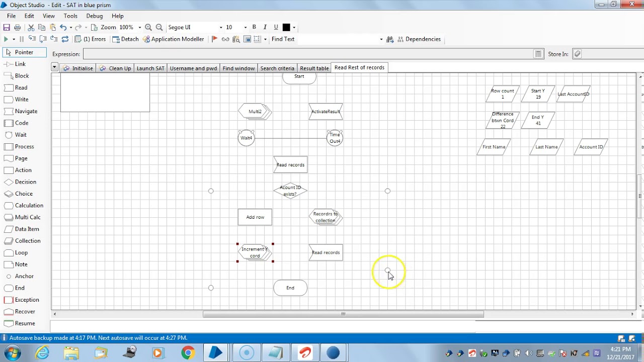Toggle italic text formatting
The image size is (644, 362).
pyautogui.click(x=265, y=27)
